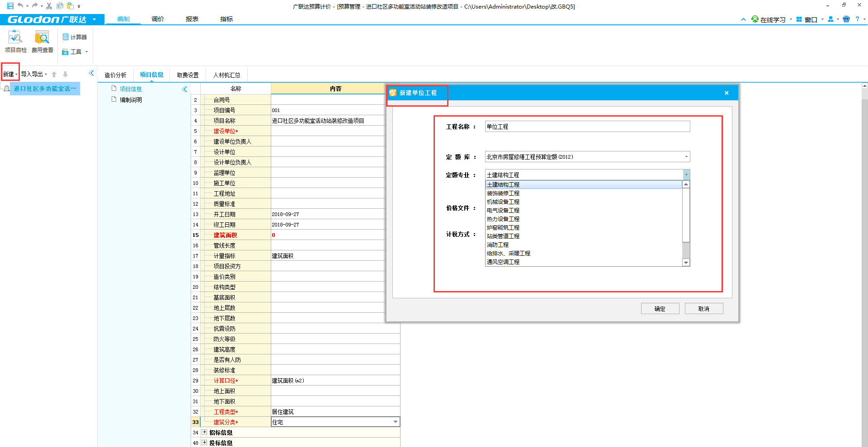Image resolution: width=868 pixels, height=447 pixels.
Task: Click the list scrollbar down arrow
Action: [x=686, y=263]
